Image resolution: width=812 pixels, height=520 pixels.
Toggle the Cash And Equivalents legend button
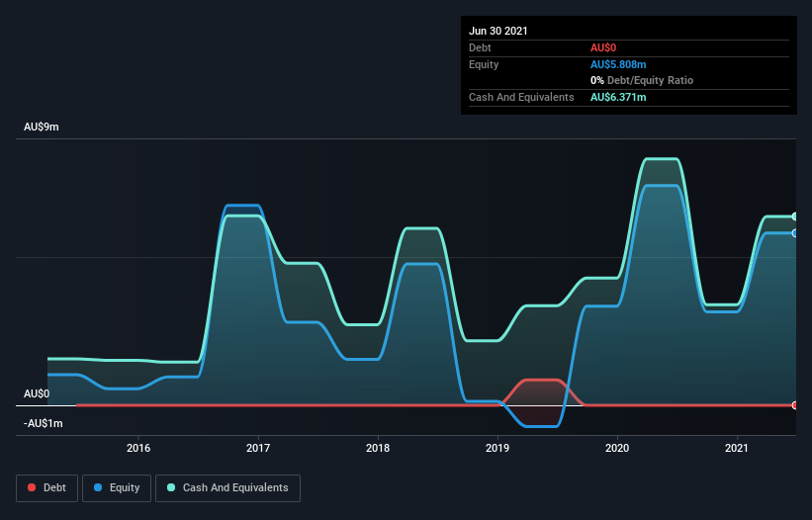[227, 488]
